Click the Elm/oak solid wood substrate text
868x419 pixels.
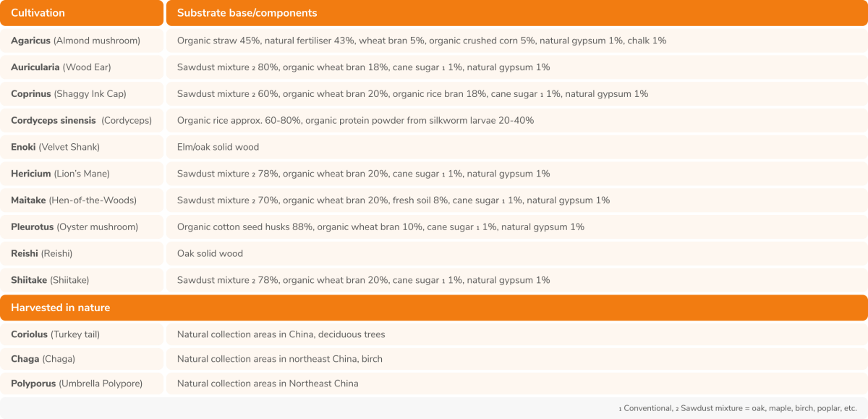click(218, 147)
